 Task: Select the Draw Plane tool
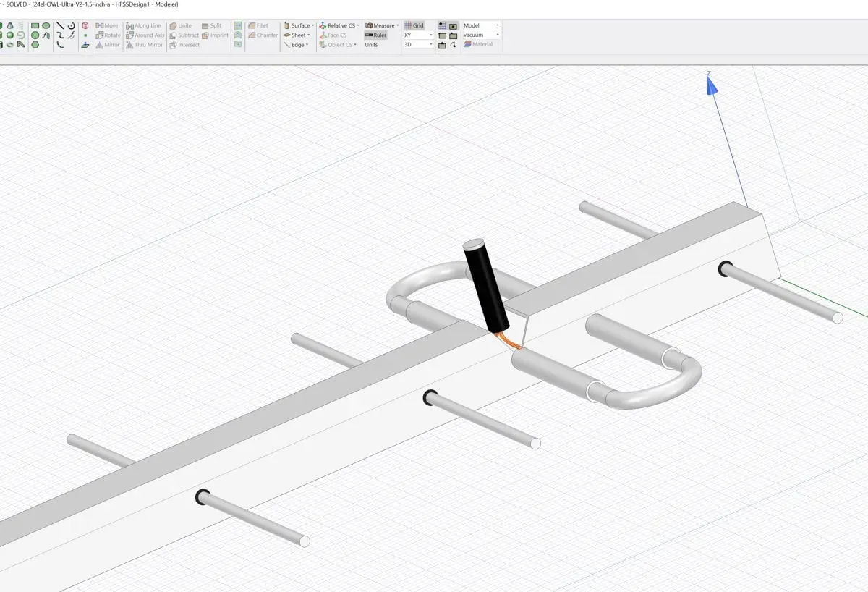85,45
